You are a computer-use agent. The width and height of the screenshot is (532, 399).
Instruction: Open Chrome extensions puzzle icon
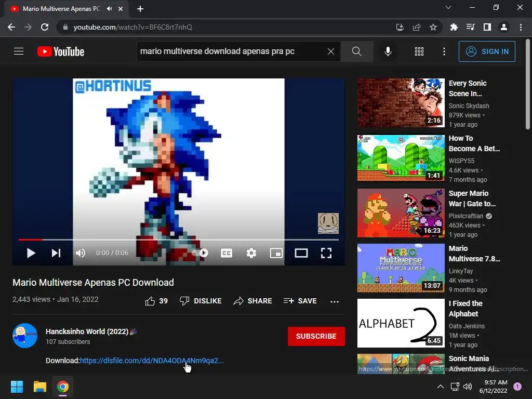click(x=454, y=27)
